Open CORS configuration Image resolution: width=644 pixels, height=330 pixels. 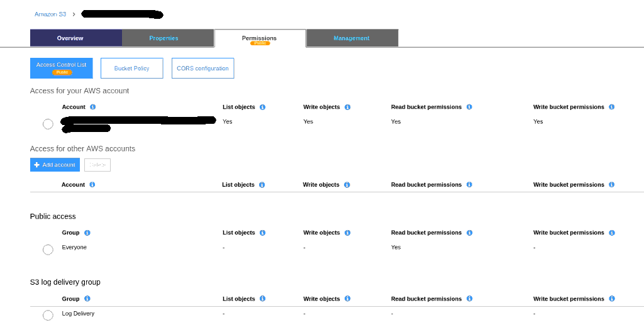[203, 69]
